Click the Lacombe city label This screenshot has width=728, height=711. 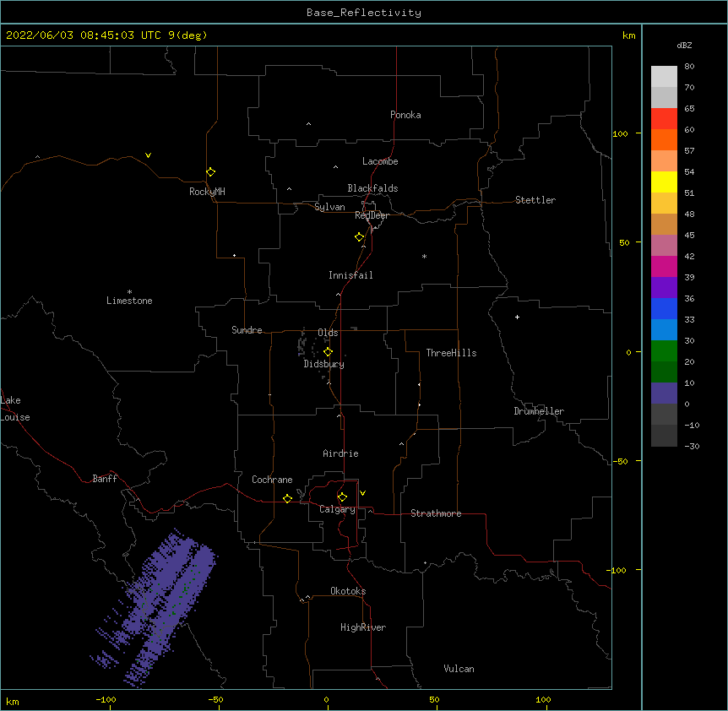[380, 161]
